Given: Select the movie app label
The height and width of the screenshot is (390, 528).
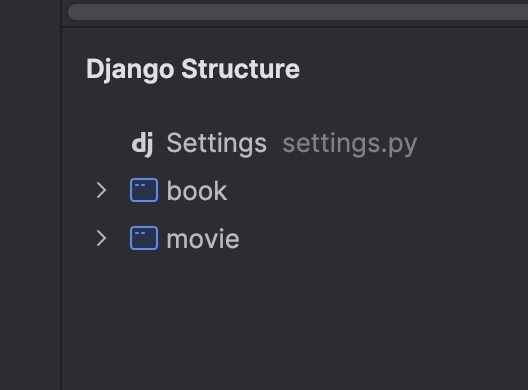Looking at the screenshot, I should (x=203, y=239).
